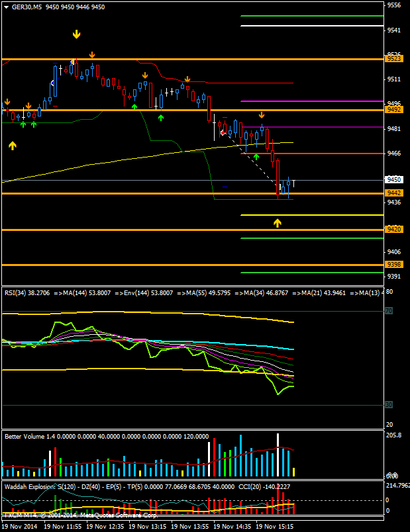The height and width of the screenshot is (532, 410).
Task: Click the 9523 orange price label
Action: [x=395, y=59]
